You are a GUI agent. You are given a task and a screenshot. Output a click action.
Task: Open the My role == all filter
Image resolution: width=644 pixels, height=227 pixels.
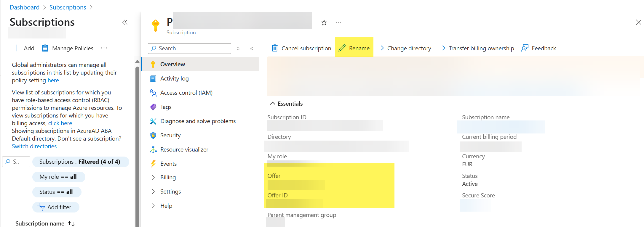[x=59, y=177]
